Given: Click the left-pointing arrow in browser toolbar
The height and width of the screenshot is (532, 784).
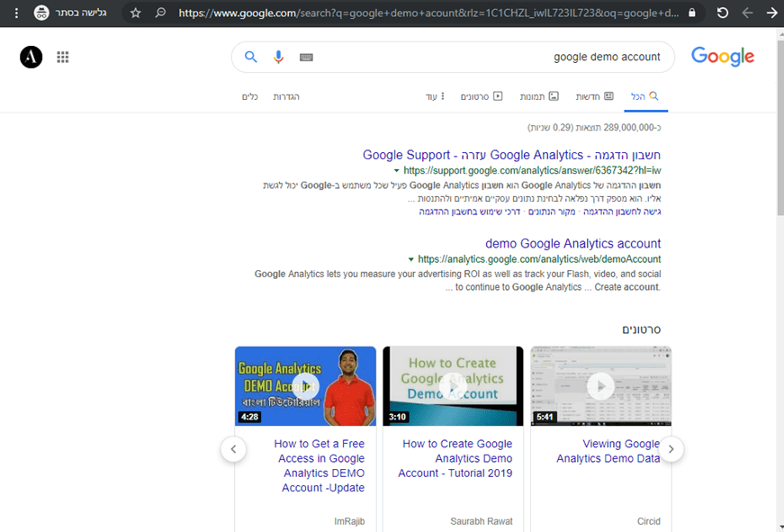Looking at the screenshot, I should point(747,14).
